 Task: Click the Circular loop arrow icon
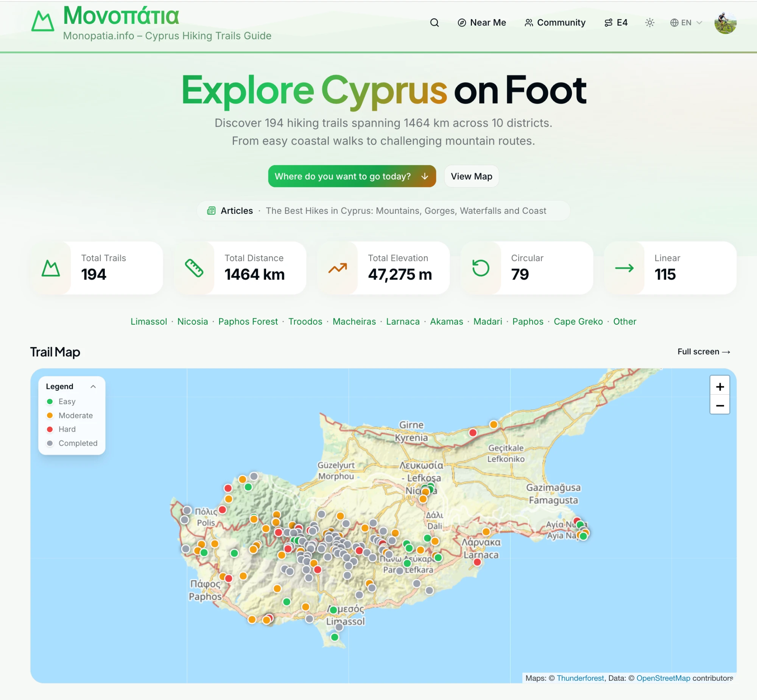481,268
